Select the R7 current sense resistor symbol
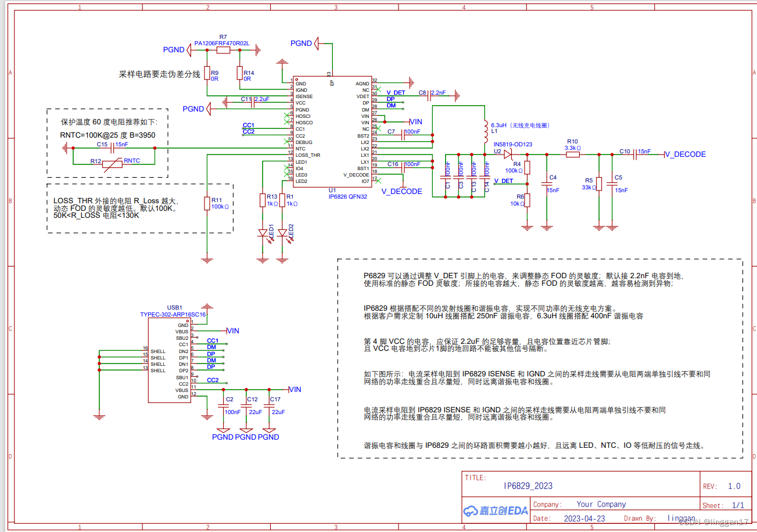 [x=224, y=51]
